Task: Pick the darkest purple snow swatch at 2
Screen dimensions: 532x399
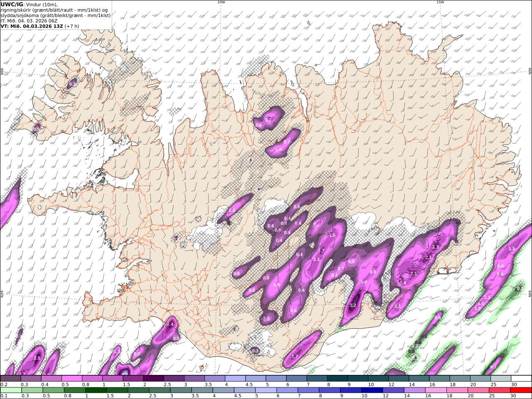Action: (x=153, y=378)
